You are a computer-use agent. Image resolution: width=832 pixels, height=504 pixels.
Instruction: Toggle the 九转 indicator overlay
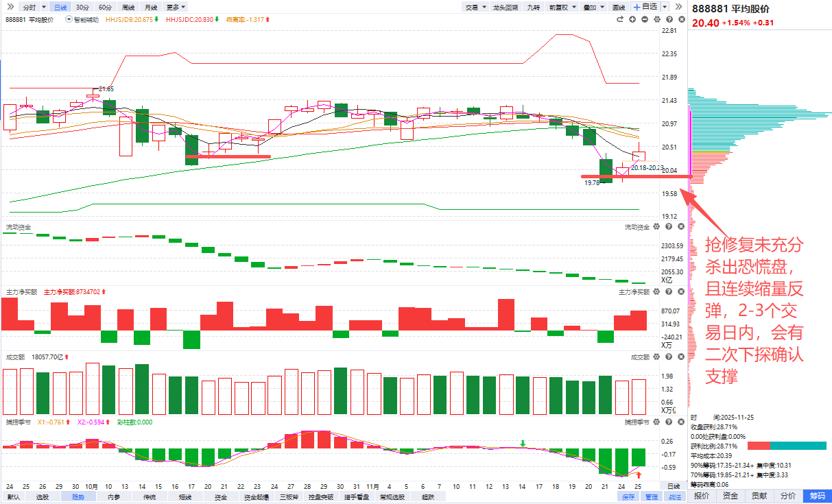coord(533,7)
